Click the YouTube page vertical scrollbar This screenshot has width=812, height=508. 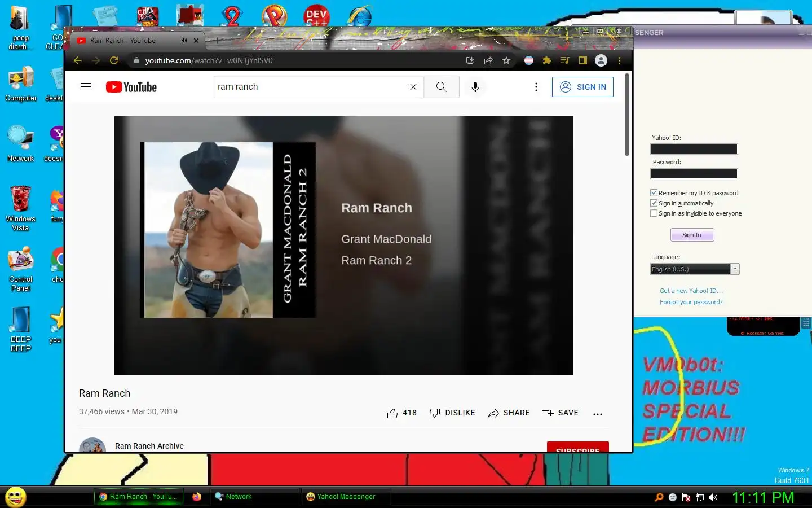point(627,115)
